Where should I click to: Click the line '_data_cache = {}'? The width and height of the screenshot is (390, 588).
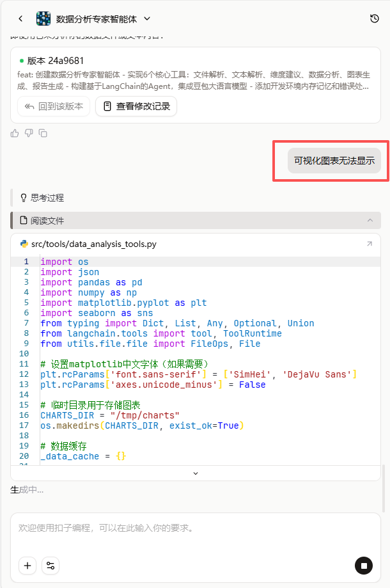pos(83,456)
